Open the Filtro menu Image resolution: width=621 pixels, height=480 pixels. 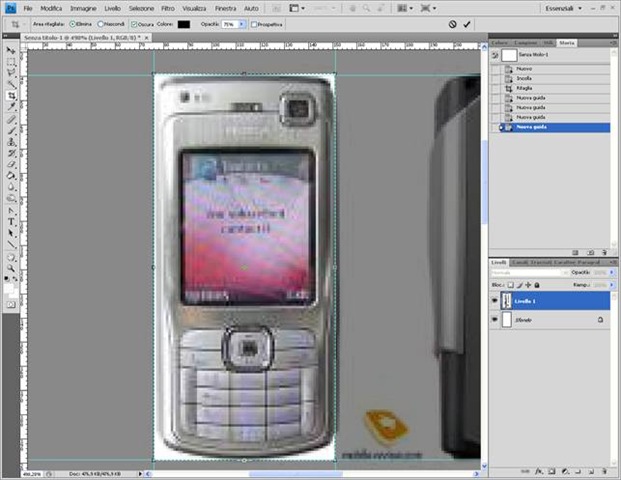click(x=167, y=8)
